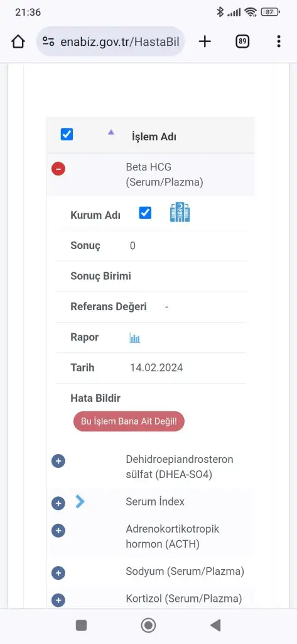
Task: Open the Rapor bar chart icon
Action: pyautogui.click(x=135, y=338)
